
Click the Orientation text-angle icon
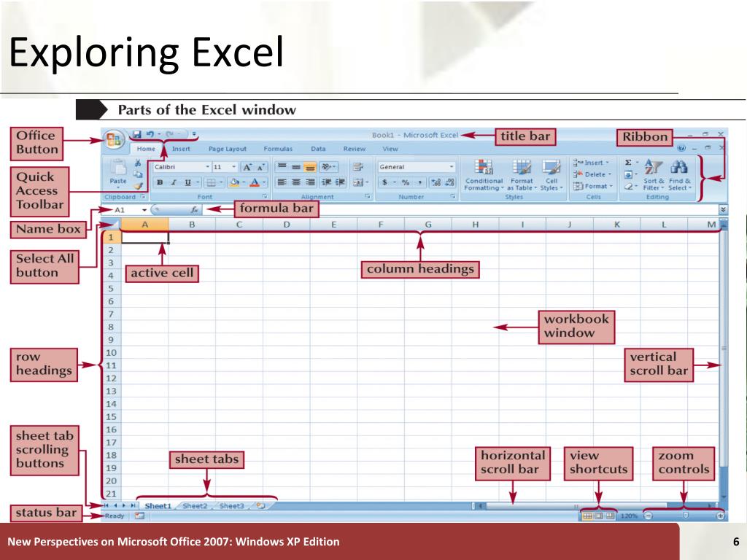[x=328, y=167]
